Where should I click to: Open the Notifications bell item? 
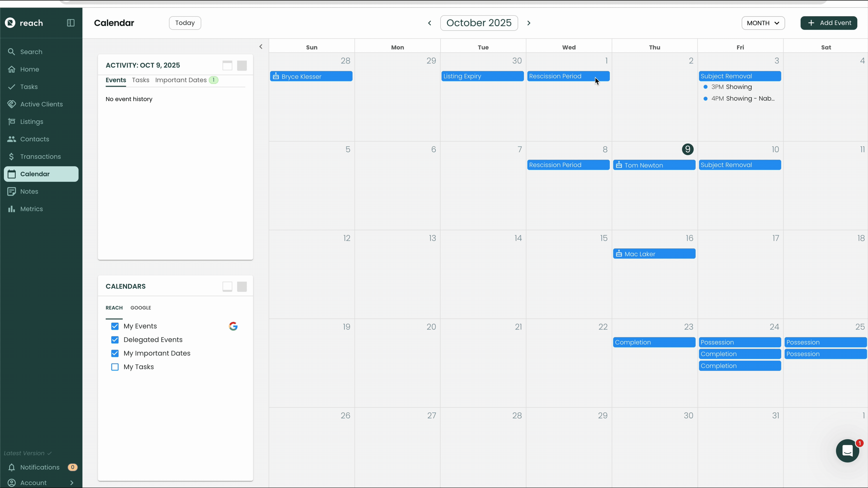40,467
